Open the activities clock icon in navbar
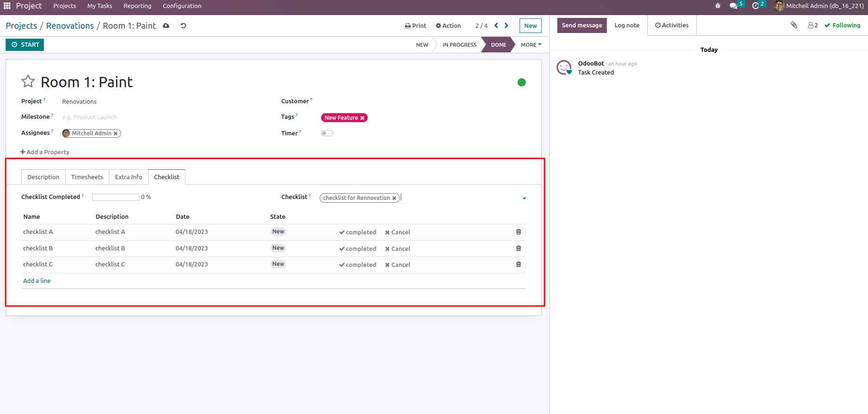Viewport: 868px width, 414px height. [x=755, y=6]
